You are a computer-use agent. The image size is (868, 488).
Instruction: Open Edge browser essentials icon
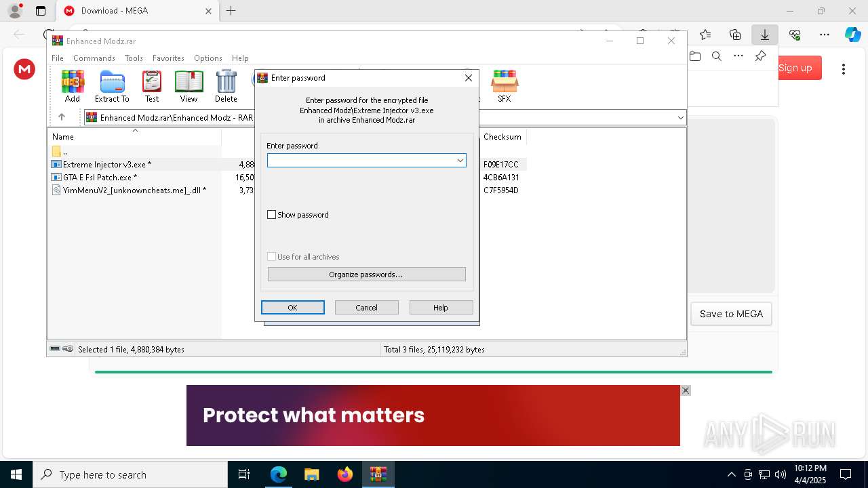click(795, 35)
